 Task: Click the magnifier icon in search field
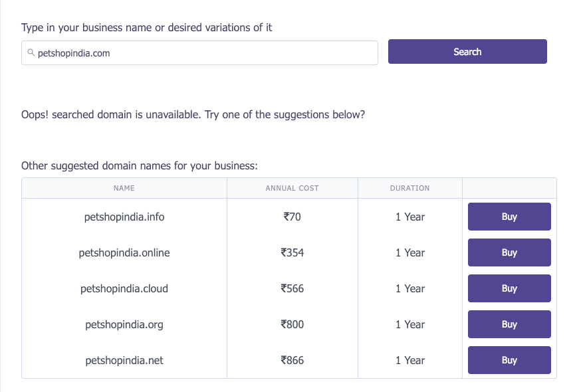(x=31, y=52)
